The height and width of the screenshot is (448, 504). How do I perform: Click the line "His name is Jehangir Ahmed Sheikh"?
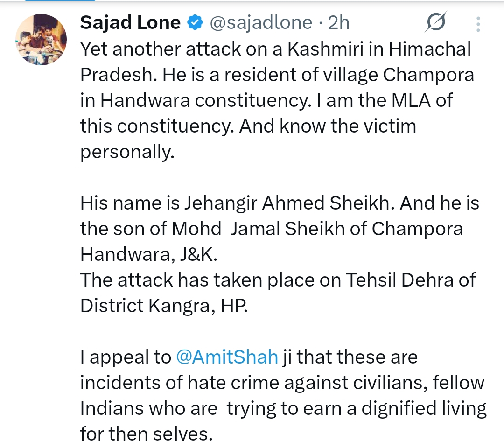pyautogui.click(x=280, y=203)
